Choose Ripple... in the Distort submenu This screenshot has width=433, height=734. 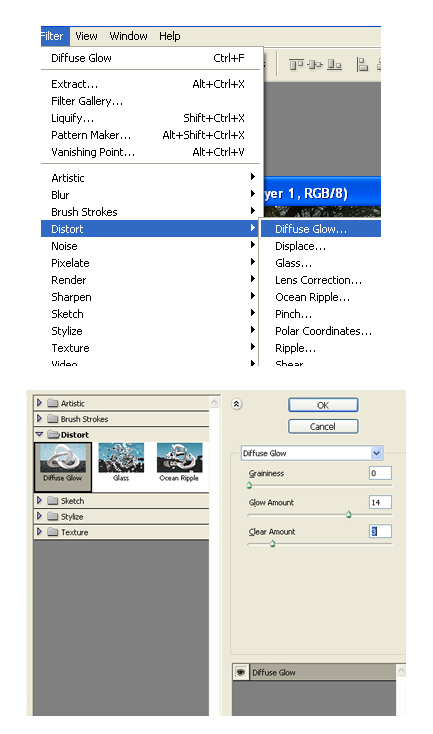321,348
